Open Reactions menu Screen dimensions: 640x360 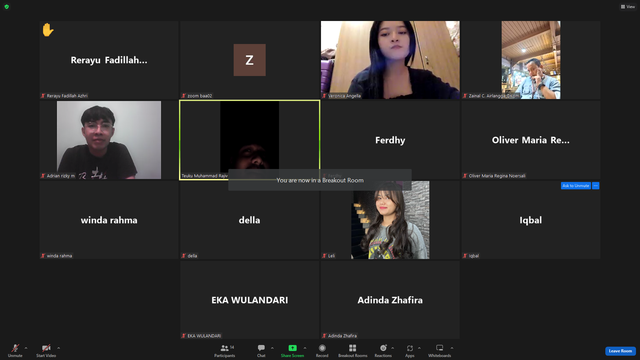pos(383,350)
